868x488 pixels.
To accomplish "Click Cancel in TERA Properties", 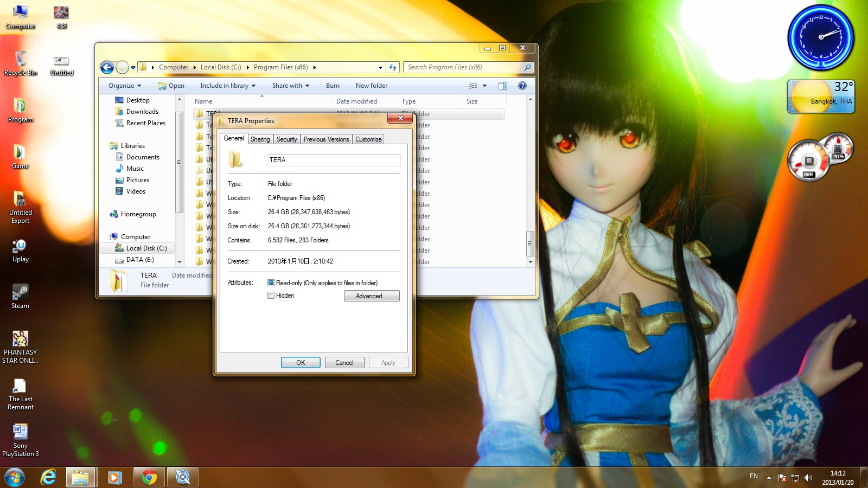I will tap(344, 363).
